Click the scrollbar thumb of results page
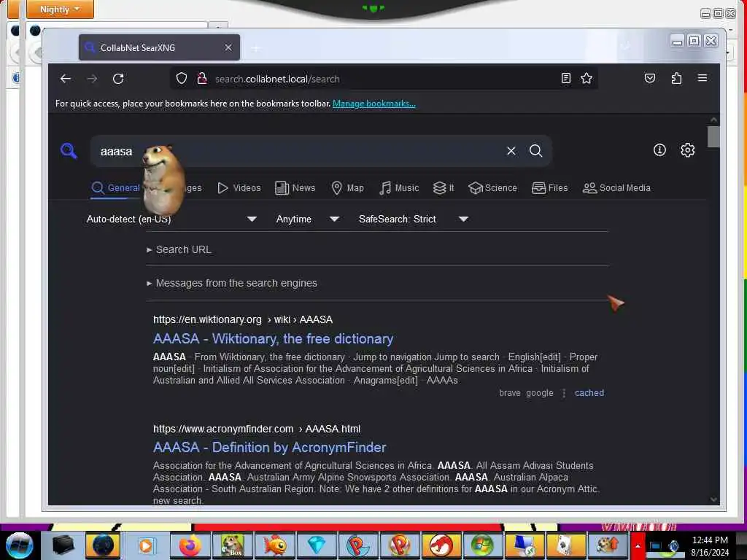Screen dimensions: 747x560 click(x=713, y=136)
